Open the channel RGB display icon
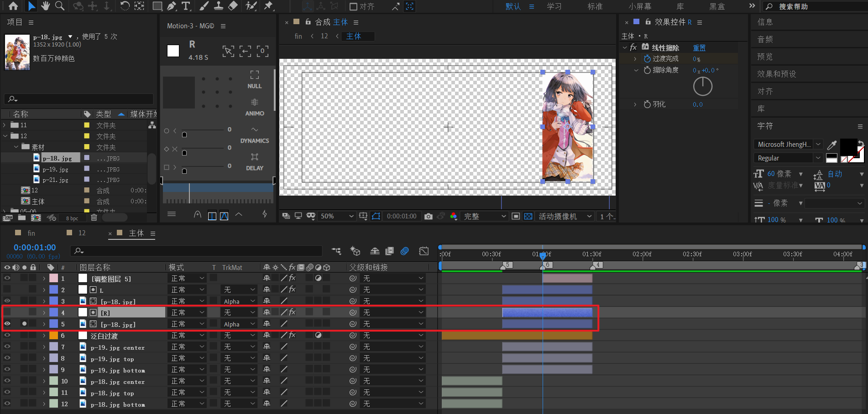 454,216
